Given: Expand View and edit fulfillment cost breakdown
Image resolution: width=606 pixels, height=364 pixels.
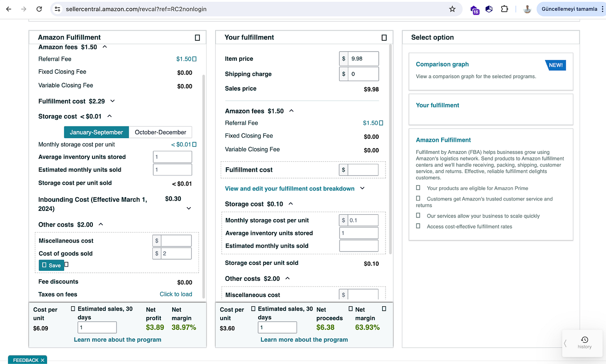Looking at the screenshot, I should click(362, 188).
